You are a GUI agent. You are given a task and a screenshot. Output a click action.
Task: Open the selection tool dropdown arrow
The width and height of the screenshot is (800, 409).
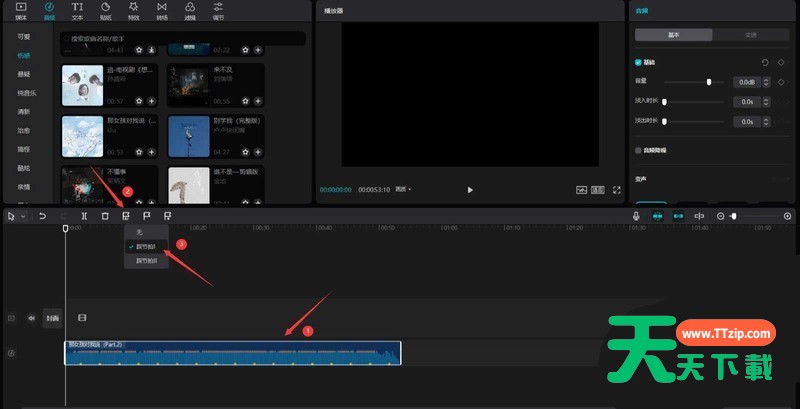point(22,216)
